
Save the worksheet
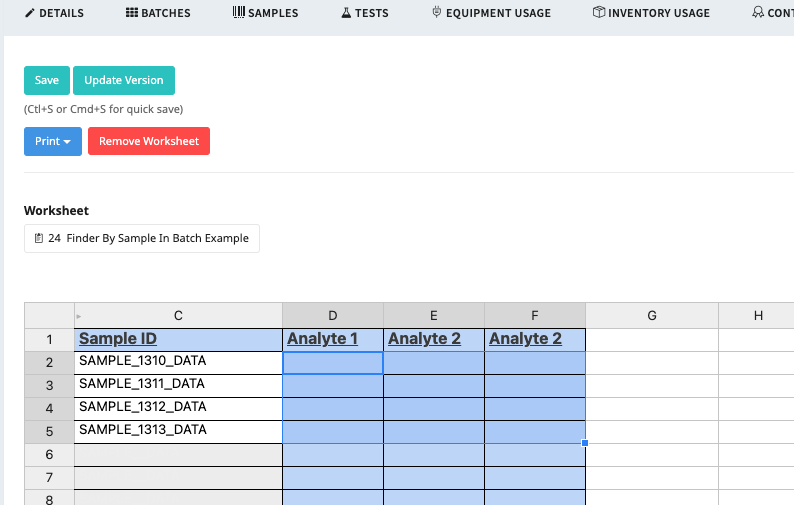47,81
